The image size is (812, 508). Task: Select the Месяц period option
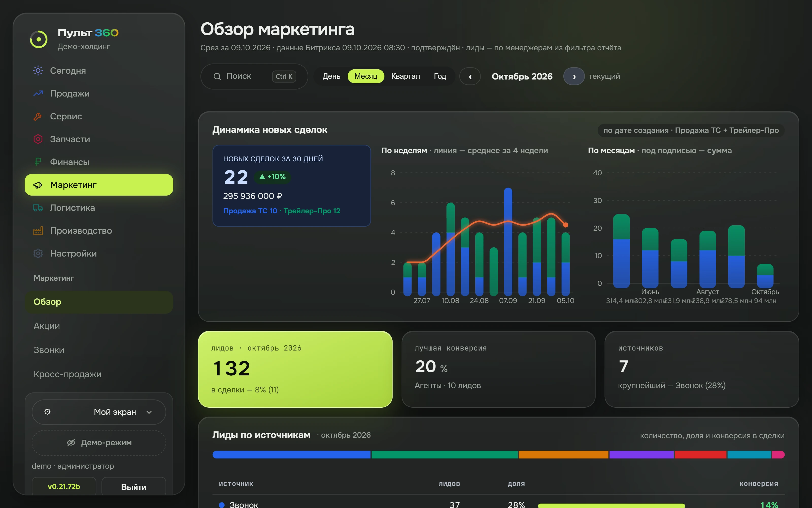(366, 76)
